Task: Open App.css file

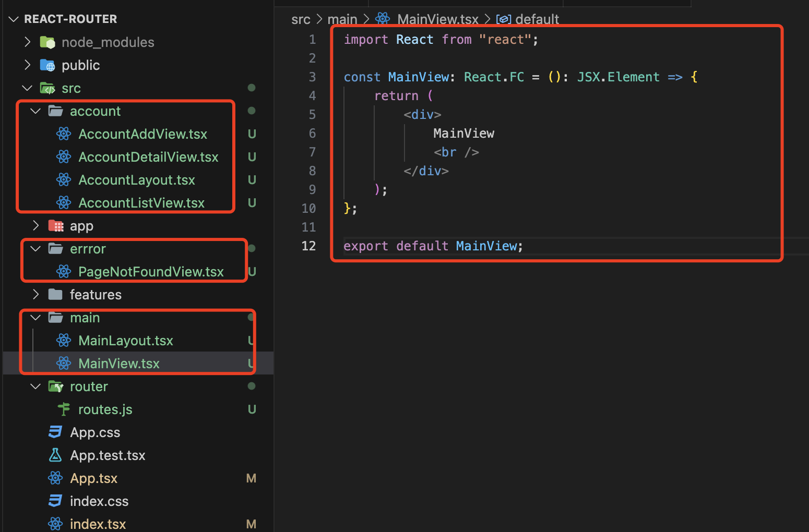Action: point(95,432)
